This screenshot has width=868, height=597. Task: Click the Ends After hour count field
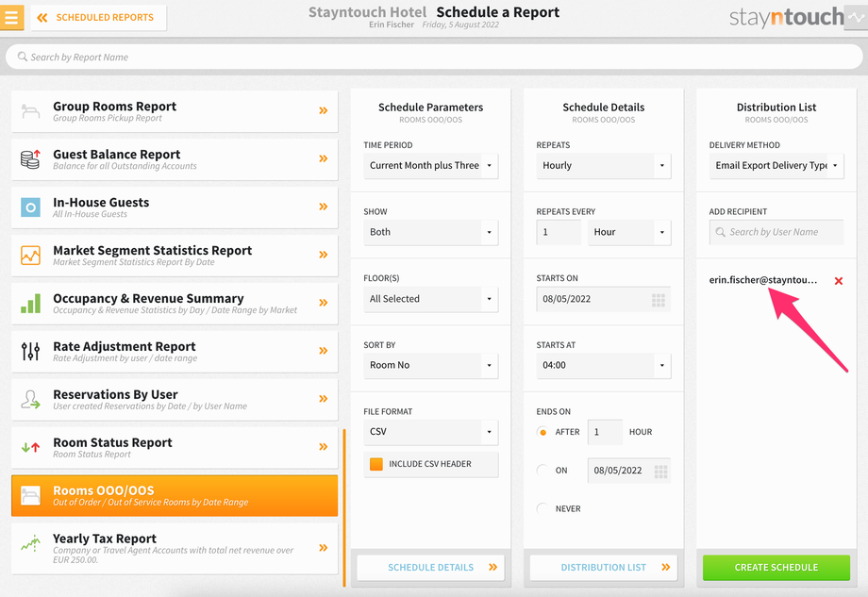coord(605,432)
